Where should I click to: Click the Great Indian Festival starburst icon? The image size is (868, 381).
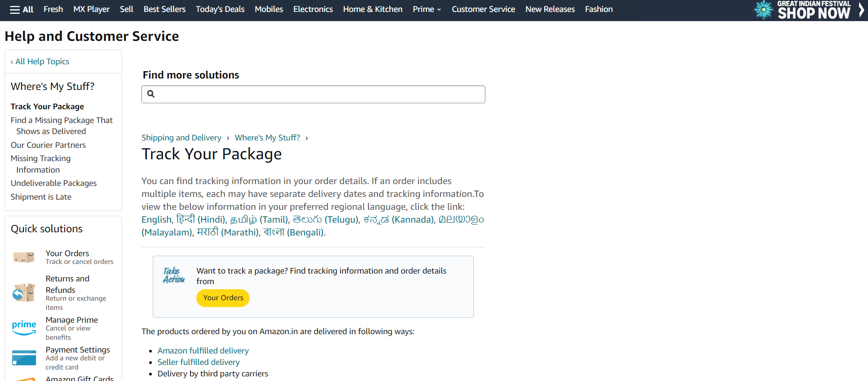(x=764, y=10)
